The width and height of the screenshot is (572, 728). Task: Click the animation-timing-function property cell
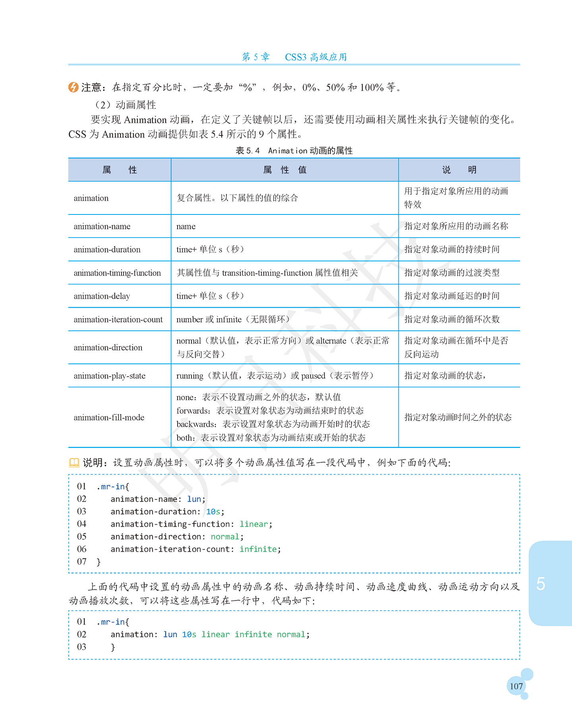pyautogui.click(x=120, y=273)
